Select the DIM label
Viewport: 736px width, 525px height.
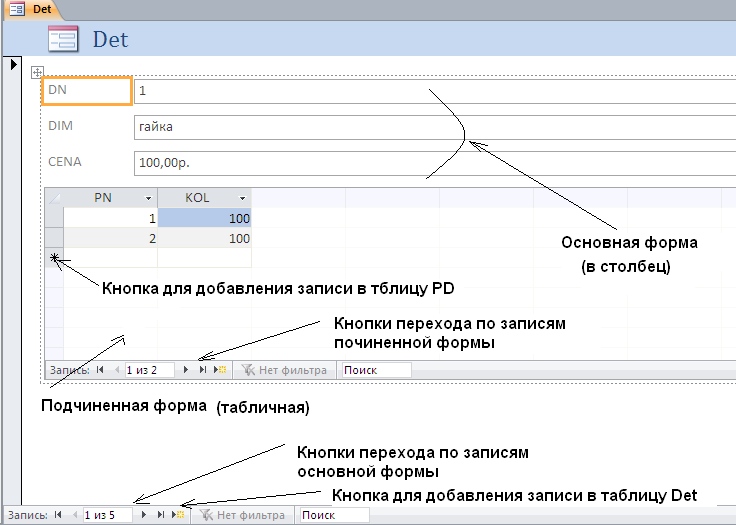point(61,126)
